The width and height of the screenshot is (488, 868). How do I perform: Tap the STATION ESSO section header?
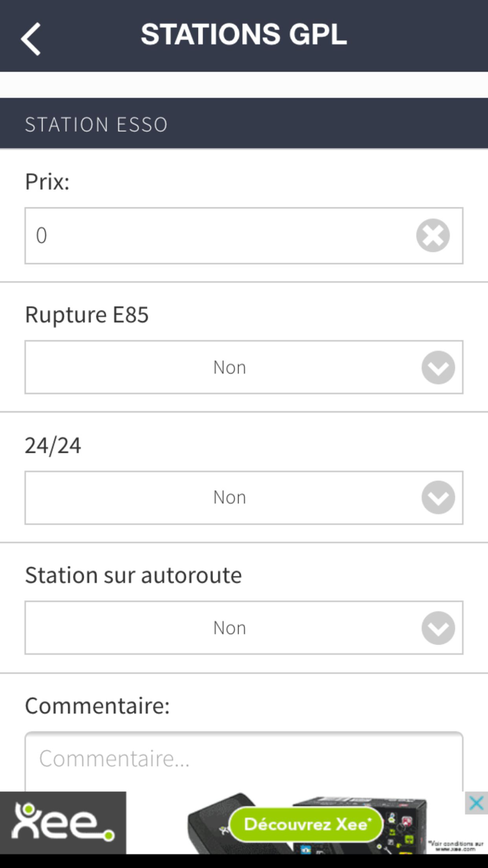coord(244,124)
